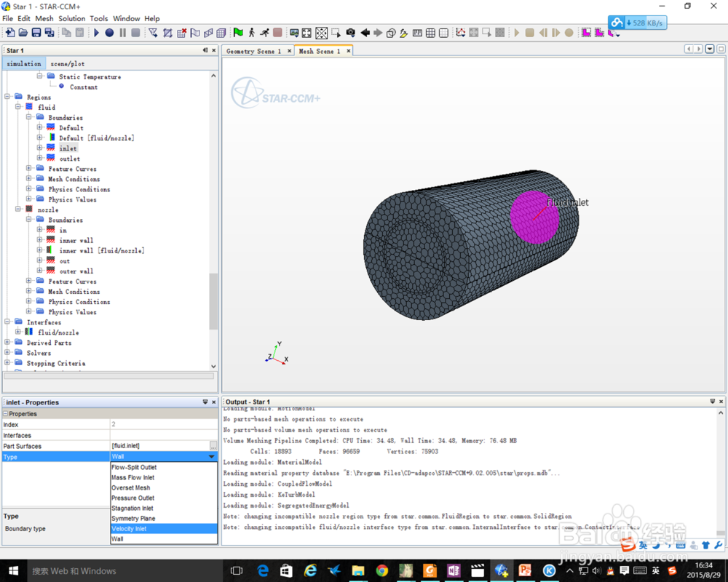This screenshot has width=728, height=582.
Task: Expand fluid's Feature Curves node
Action: coord(29,169)
